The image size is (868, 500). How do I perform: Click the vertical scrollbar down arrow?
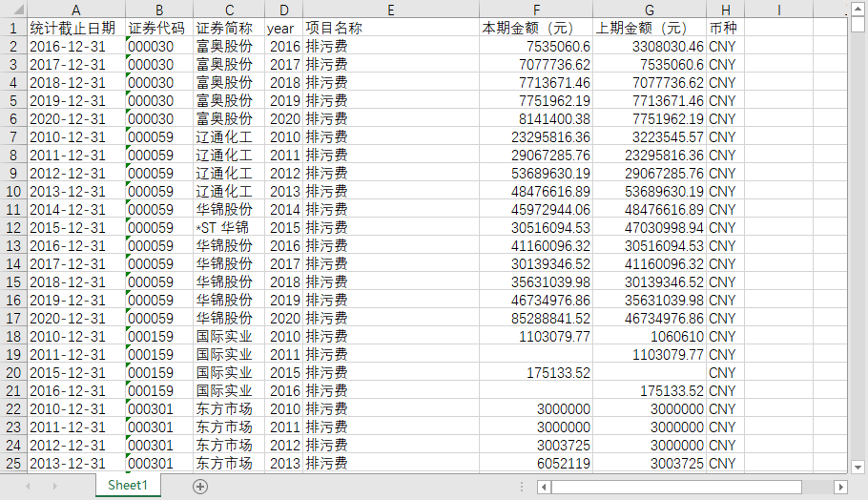pos(858,467)
